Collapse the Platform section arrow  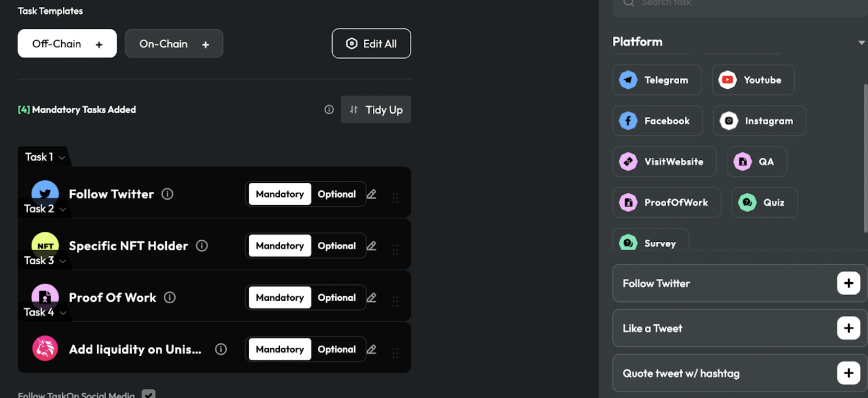861,42
